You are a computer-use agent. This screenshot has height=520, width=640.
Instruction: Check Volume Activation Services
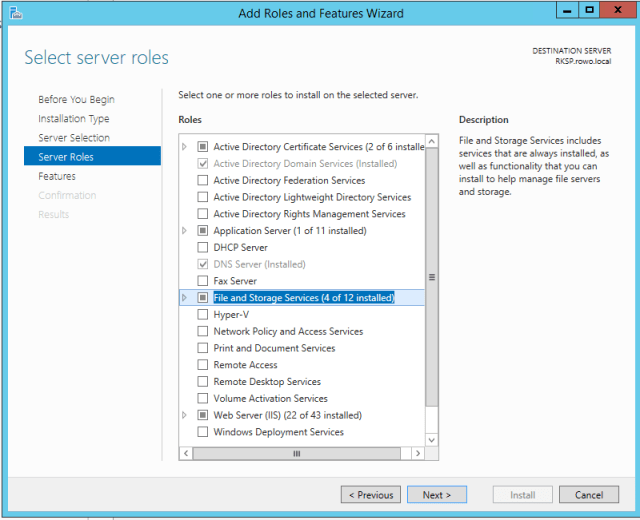pos(202,398)
